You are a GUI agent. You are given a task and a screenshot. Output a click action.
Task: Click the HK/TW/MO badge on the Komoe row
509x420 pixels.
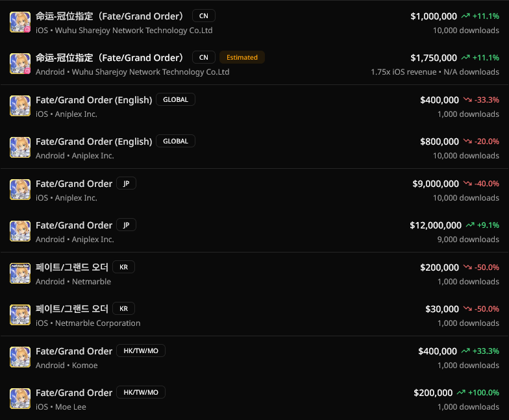[x=141, y=351]
